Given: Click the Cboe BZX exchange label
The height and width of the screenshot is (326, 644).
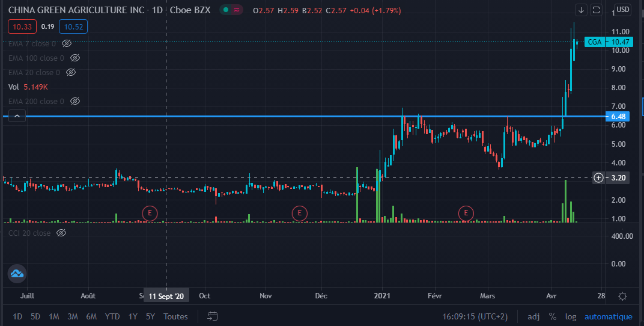Looking at the screenshot, I should [x=189, y=10].
